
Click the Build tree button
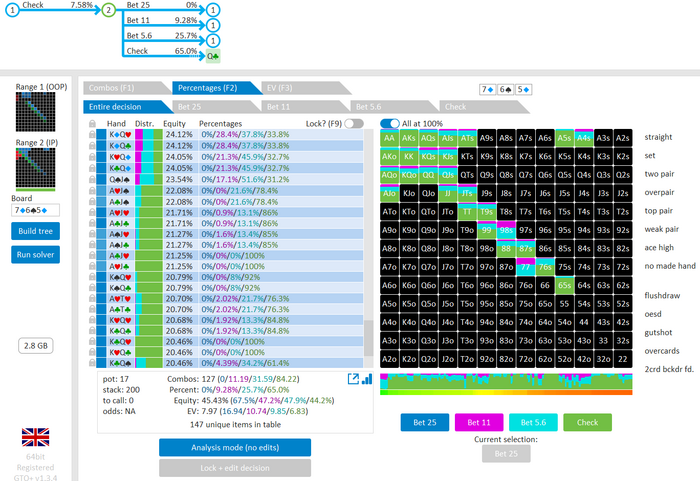(35, 231)
